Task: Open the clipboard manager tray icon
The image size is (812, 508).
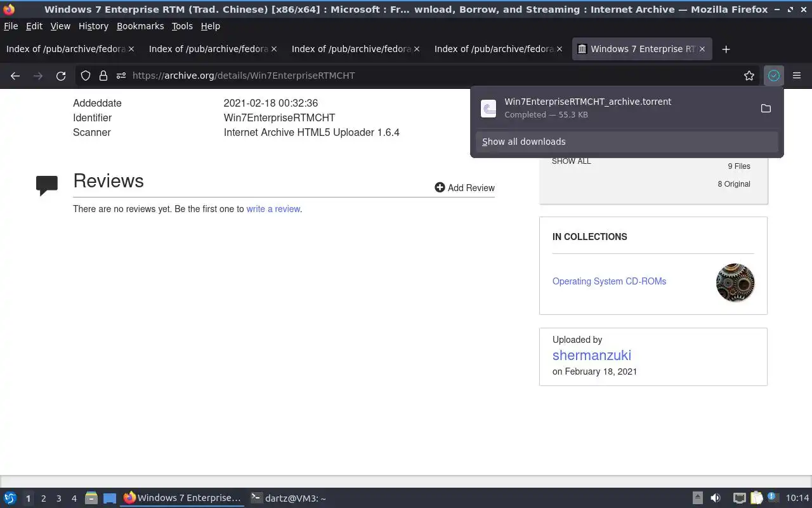Action: pyautogui.click(x=756, y=498)
